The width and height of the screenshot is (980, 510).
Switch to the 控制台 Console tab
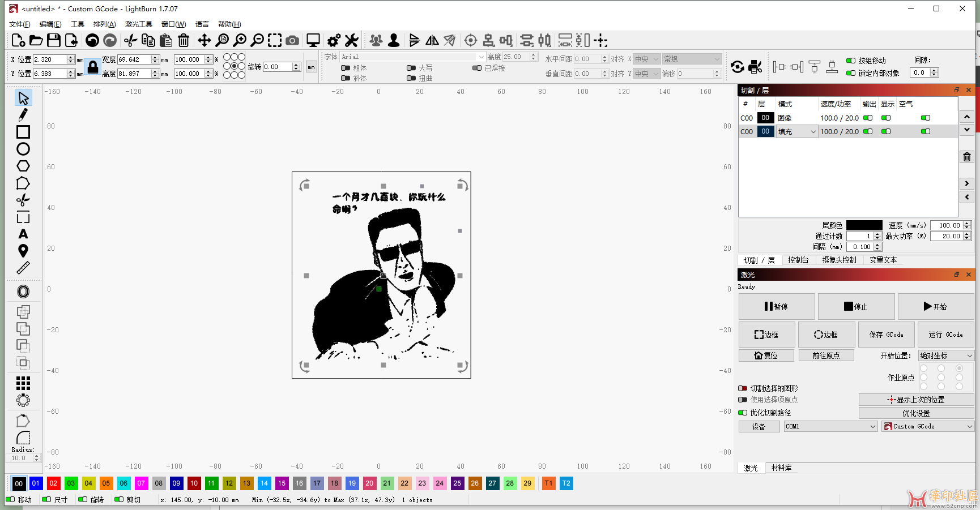pyautogui.click(x=798, y=260)
